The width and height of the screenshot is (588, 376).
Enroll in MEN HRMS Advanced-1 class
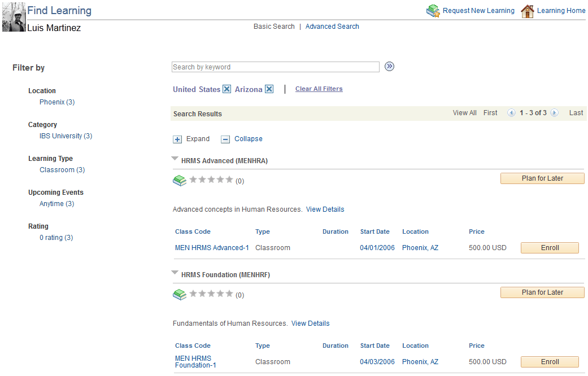(x=549, y=247)
